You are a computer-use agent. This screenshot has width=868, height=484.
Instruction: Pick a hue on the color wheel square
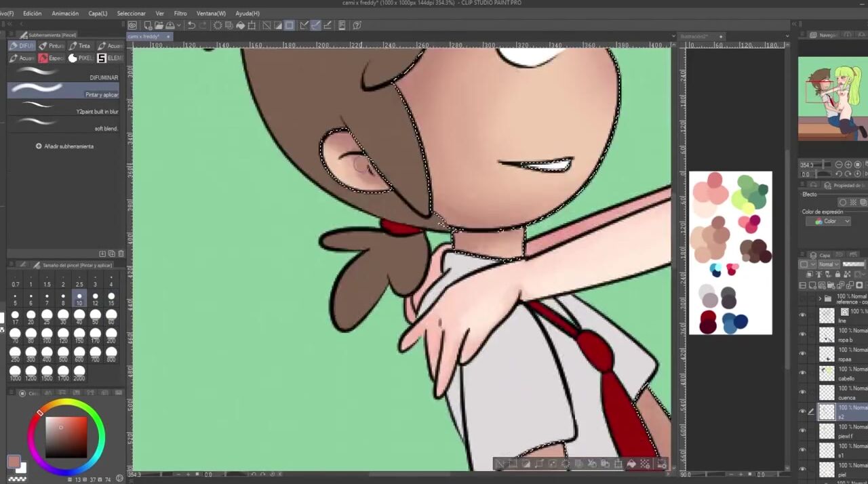[x=66, y=437]
